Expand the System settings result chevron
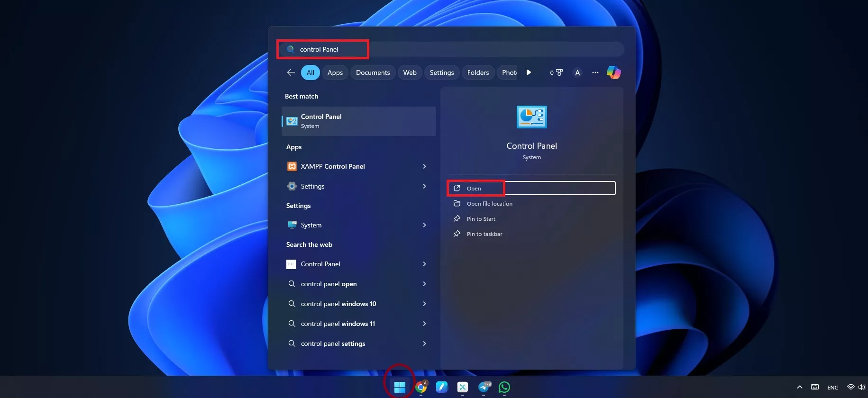868x398 pixels. pos(424,225)
